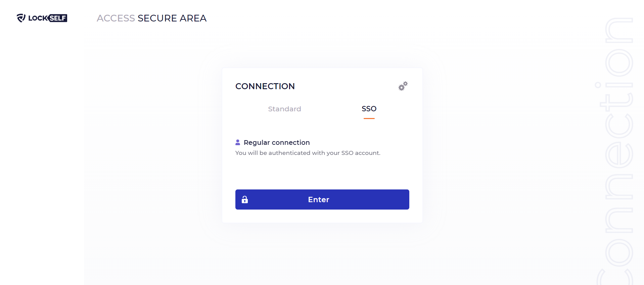Click the SSO account authentication description text
644x285 pixels.
pyautogui.click(x=308, y=153)
